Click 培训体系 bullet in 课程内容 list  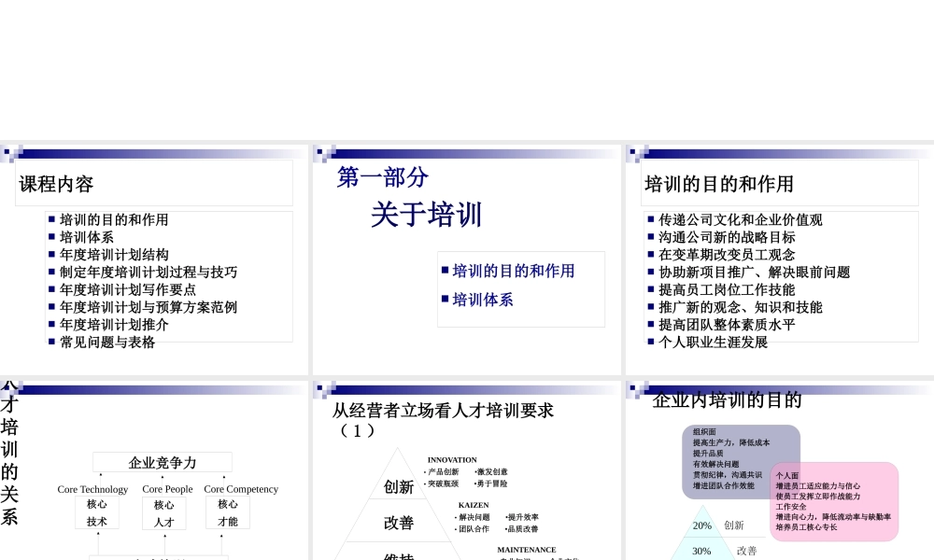(86, 237)
